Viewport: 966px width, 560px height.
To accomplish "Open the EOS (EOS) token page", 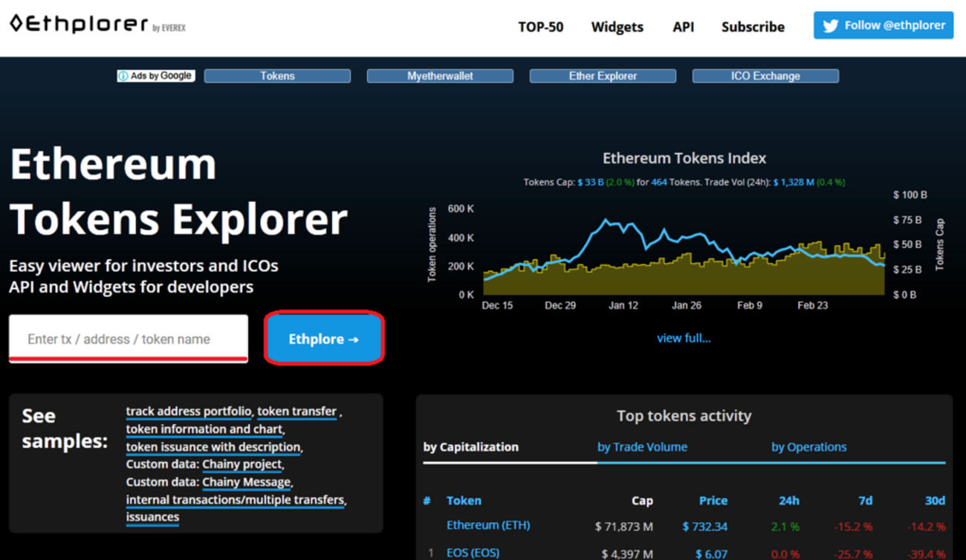I will pos(473,553).
